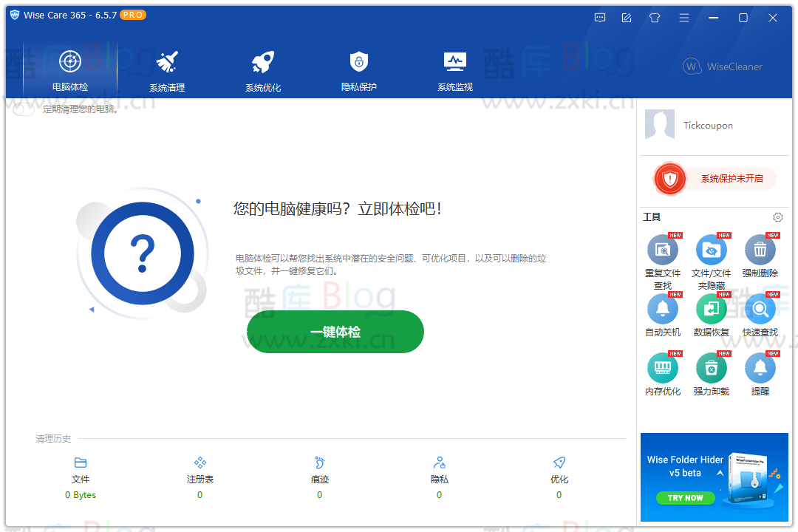This screenshot has width=798, height=532.
Task: Open the 提醒 reminder tool
Action: (x=760, y=369)
